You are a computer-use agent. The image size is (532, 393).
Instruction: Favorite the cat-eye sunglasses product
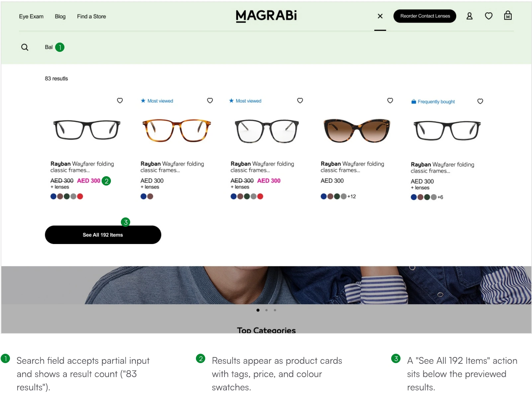(x=390, y=100)
